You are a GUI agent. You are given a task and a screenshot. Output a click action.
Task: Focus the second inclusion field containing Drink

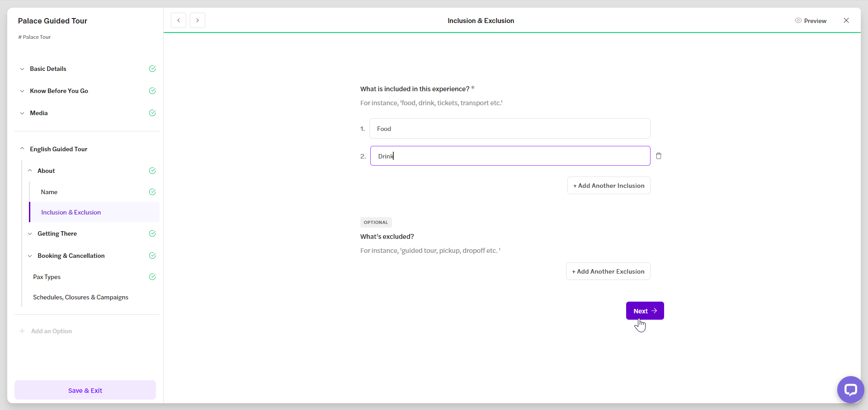coord(510,156)
